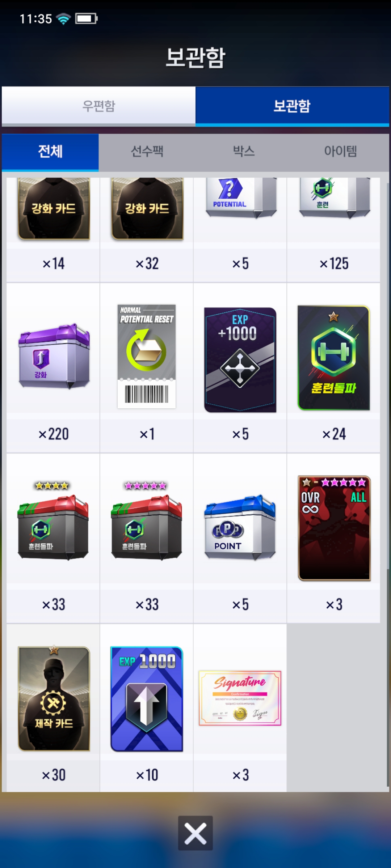Select the green 훈련돌파 card item
This screenshot has height=868, width=391.
[x=333, y=358]
